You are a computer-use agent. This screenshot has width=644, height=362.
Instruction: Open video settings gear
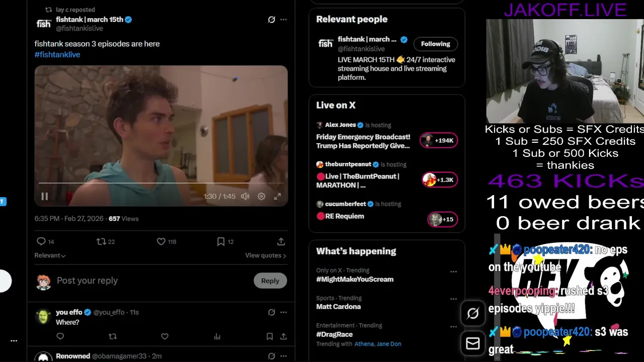tap(262, 197)
